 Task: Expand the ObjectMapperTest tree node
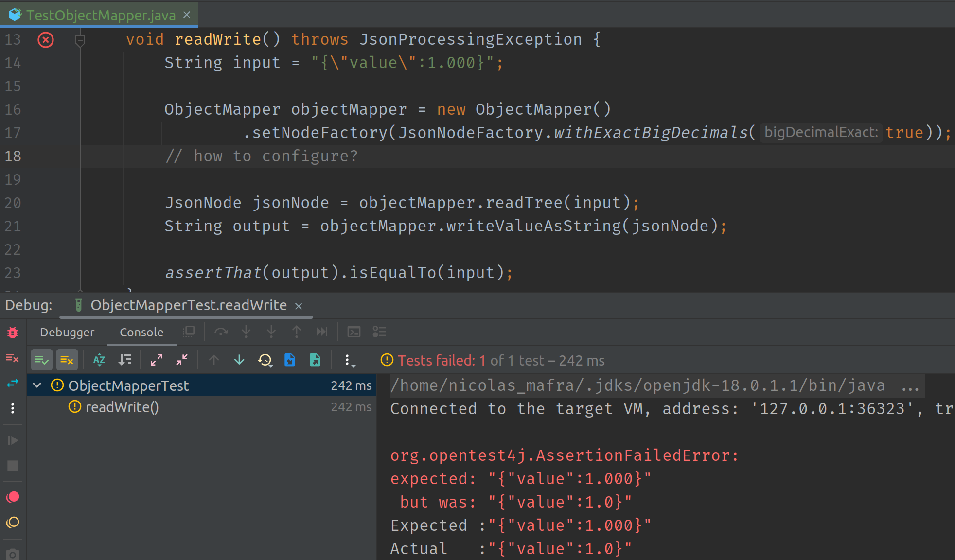point(37,385)
